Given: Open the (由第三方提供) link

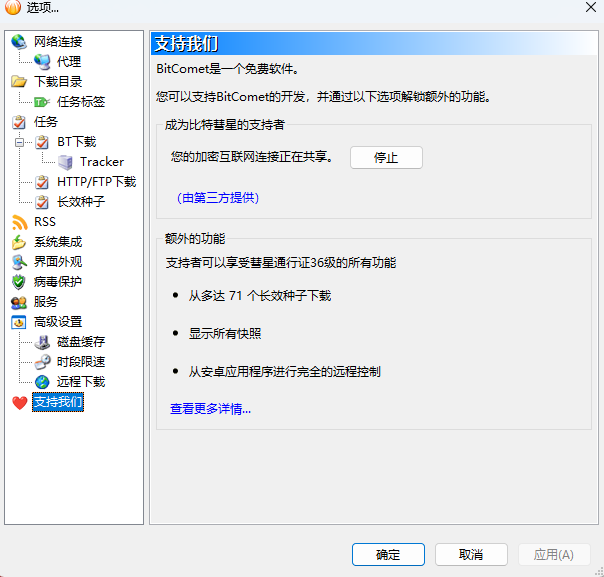Looking at the screenshot, I should point(218,198).
